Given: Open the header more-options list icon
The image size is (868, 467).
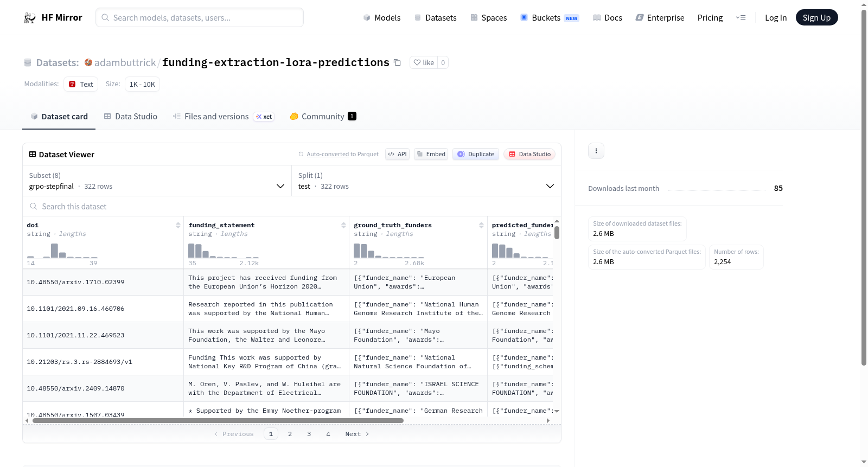Looking at the screenshot, I should (x=741, y=17).
